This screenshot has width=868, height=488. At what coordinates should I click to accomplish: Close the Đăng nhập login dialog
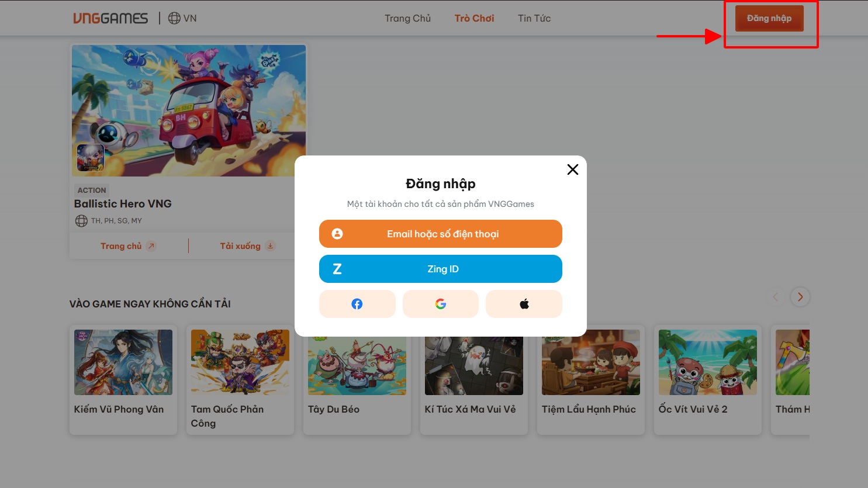[x=572, y=169]
